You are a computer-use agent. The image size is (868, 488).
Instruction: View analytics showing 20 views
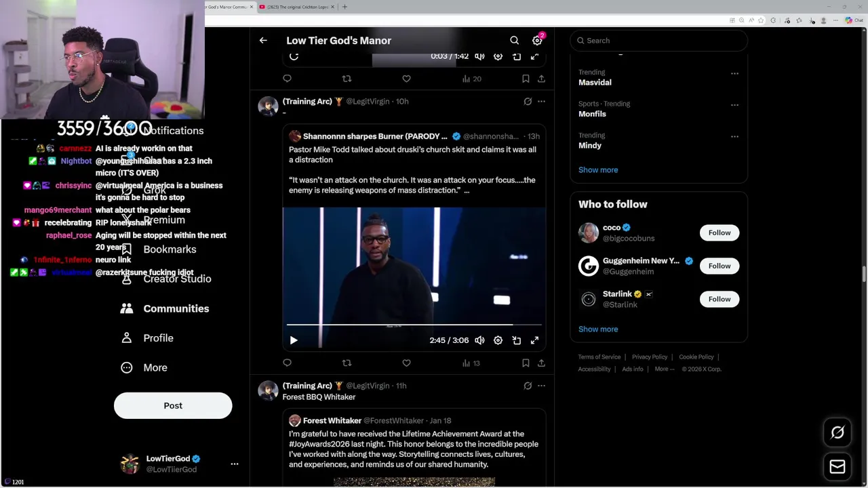pos(471,79)
